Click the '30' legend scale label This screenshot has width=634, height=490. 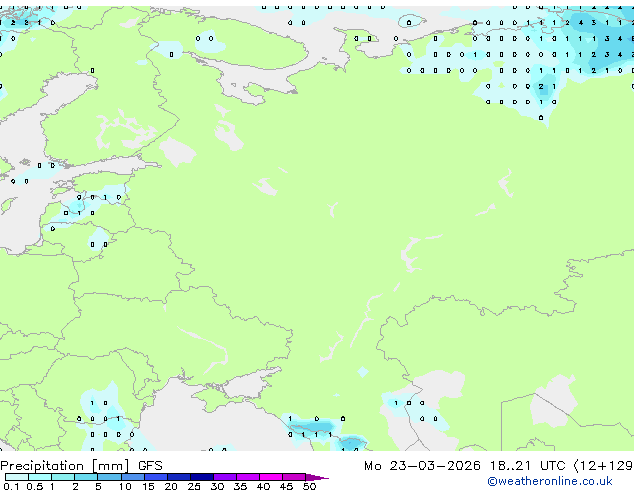pyautogui.click(x=217, y=486)
